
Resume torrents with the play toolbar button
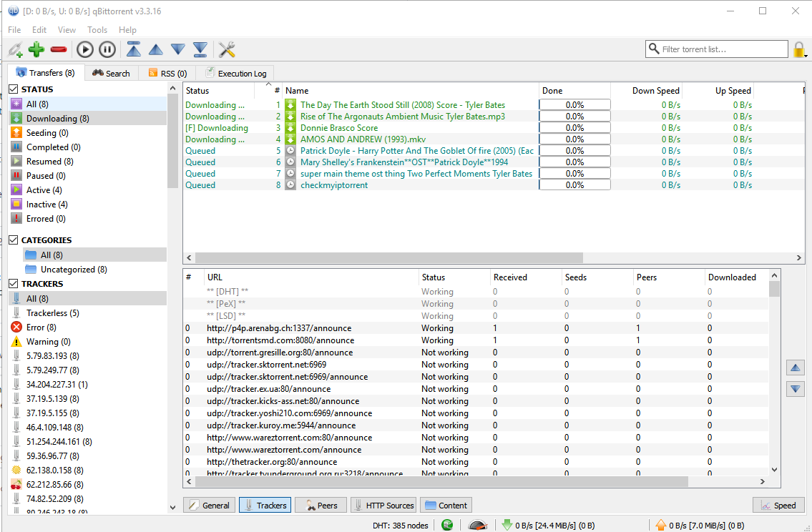point(85,49)
